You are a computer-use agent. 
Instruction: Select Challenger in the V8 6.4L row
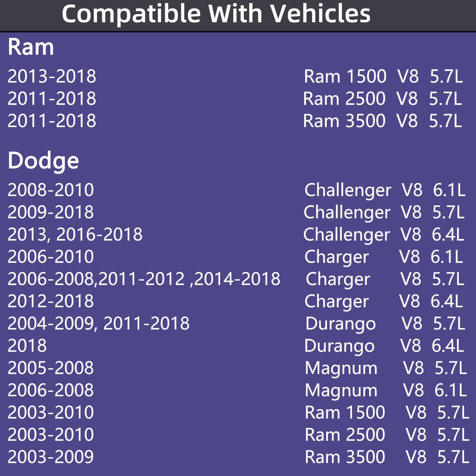click(346, 234)
